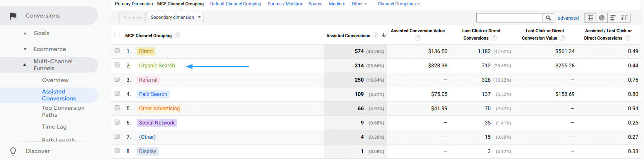The height and width of the screenshot is (160, 644).
Task: Switch to Source dimension
Action: [315, 4]
